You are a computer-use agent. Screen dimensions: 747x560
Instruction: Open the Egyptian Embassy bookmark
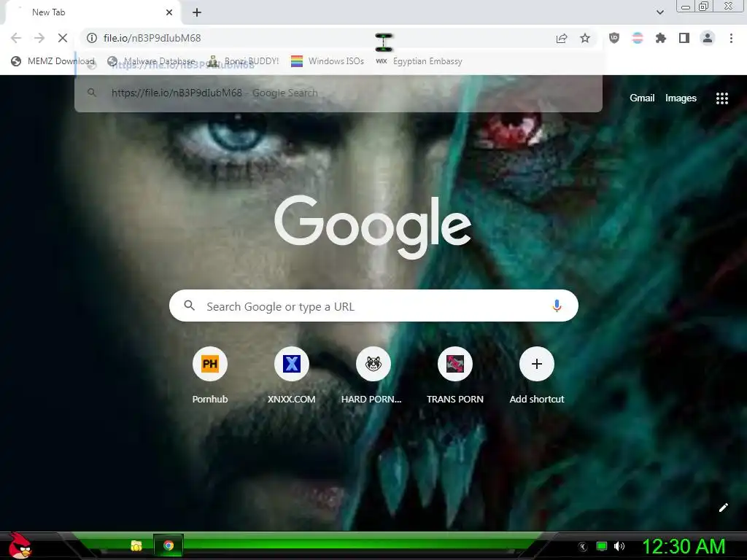pyautogui.click(x=419, y=61)
